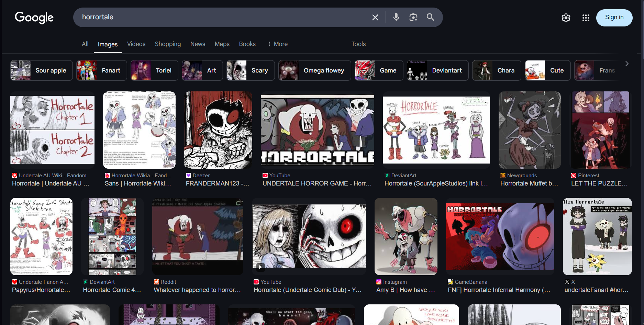Open the Books tab

(247, 44)
